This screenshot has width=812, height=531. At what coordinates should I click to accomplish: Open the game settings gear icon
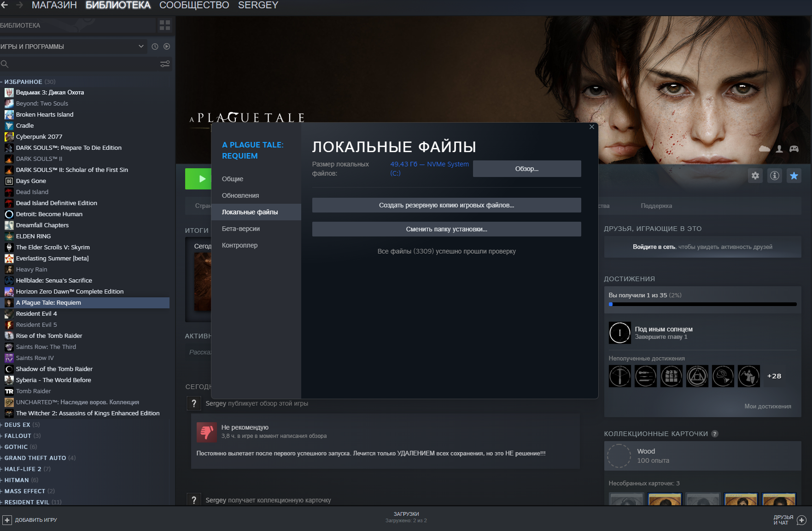[x=755, y=176]
